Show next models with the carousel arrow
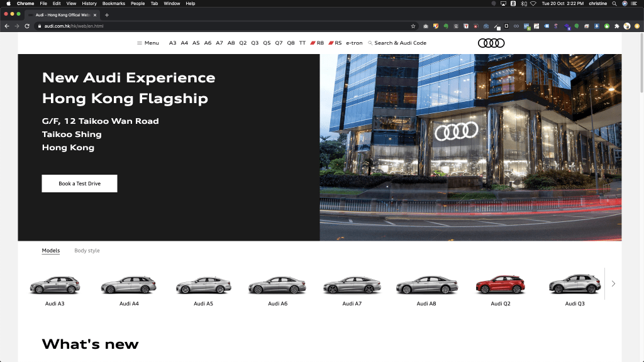644x362 pixels. 613,283
